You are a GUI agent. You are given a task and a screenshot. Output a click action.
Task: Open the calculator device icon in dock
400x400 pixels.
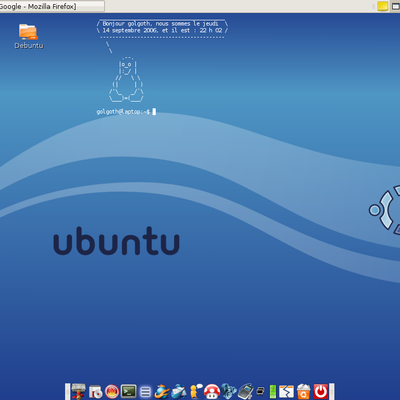click(x=246, y=391)
